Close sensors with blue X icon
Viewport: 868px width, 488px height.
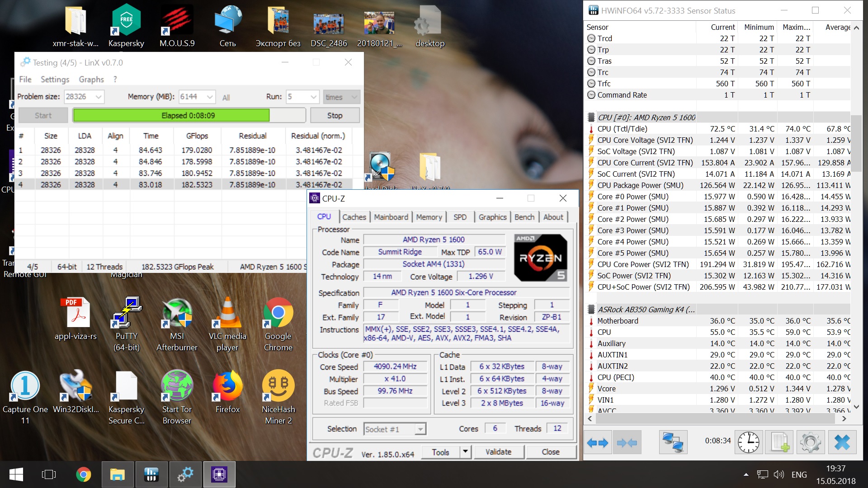[x=842, y=442]
